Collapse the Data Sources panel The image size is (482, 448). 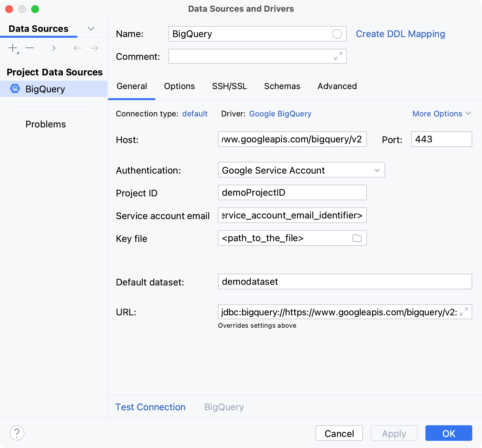coord(91,29)
